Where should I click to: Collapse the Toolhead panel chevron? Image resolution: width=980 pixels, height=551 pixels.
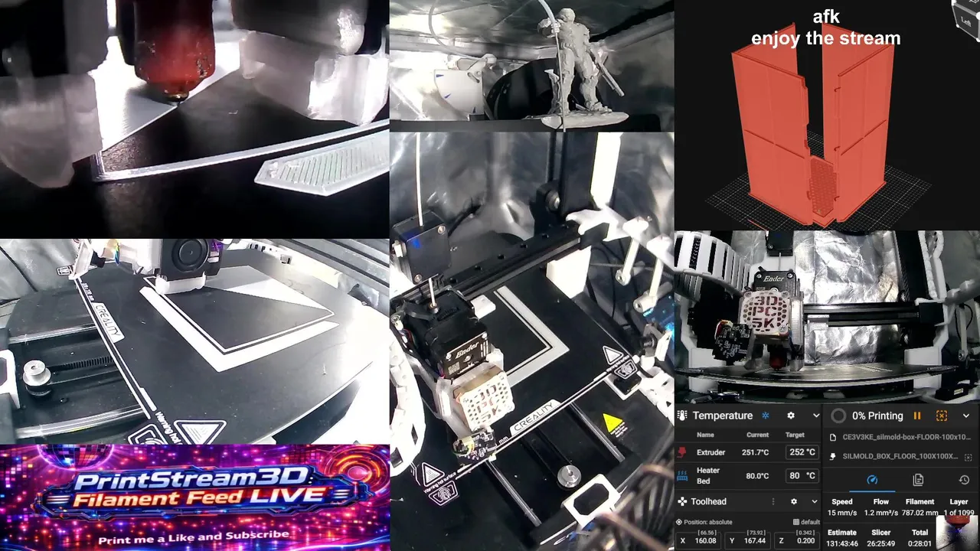click(x=815, y=501)
